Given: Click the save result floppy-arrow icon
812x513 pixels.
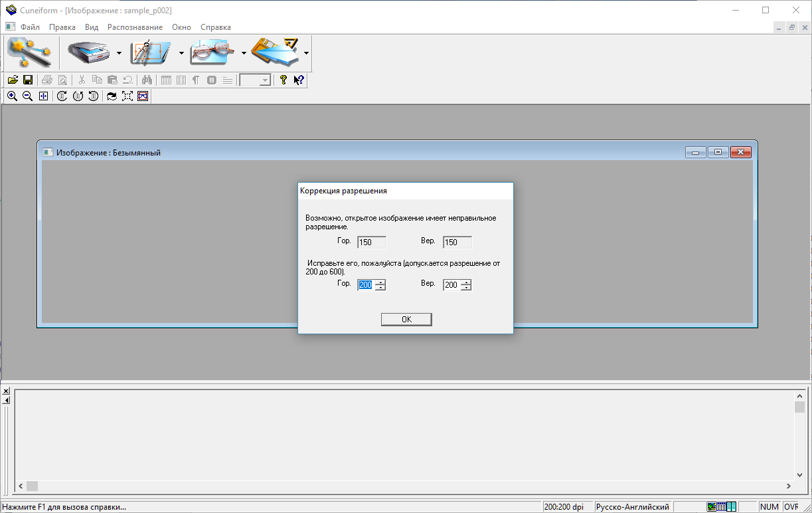Looking at the screenshot, I should [275, 52].
